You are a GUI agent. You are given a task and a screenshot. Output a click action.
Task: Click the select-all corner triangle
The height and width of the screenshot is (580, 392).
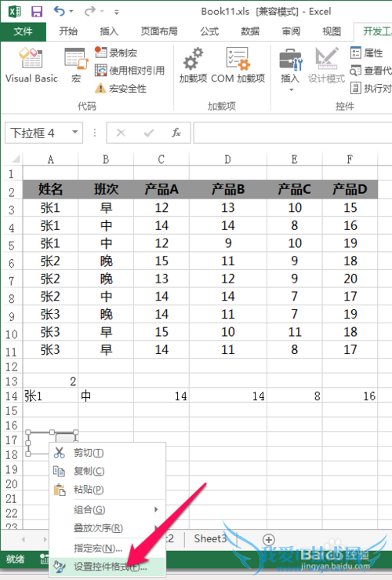[x=15, y=159]
